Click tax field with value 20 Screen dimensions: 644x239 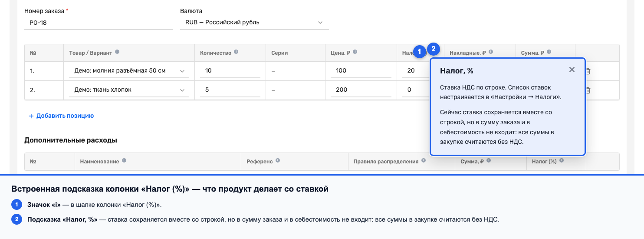pos(416,71)
